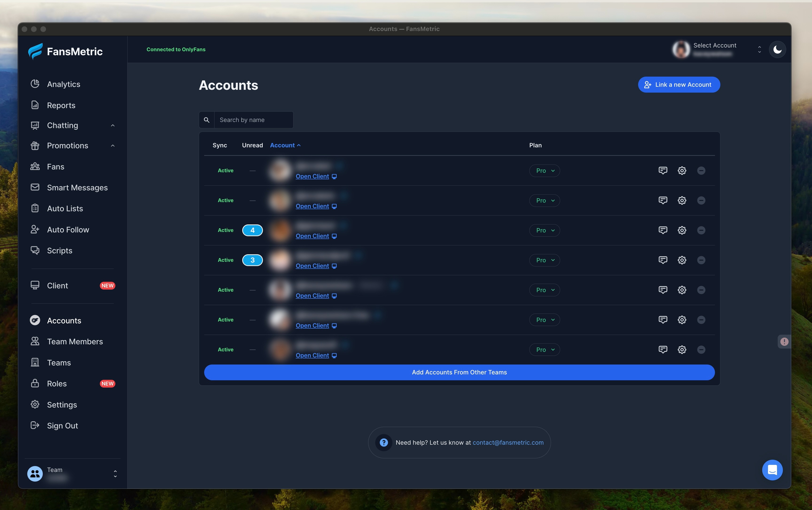The width and height of the screenshot is (812, 510).
Task: Open Pro plan dropdown for 3-unread account
Action: pyautogui.click(x=545, y=260)
